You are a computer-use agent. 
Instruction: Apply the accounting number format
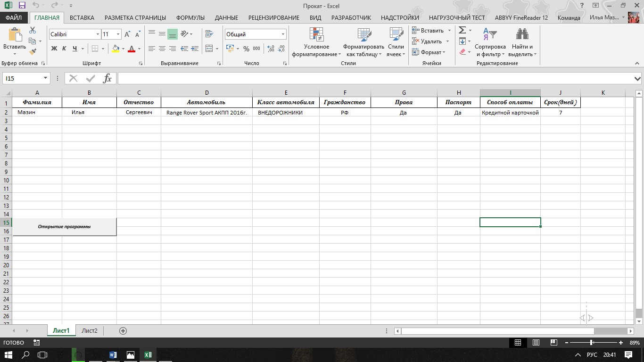[230, 49]
